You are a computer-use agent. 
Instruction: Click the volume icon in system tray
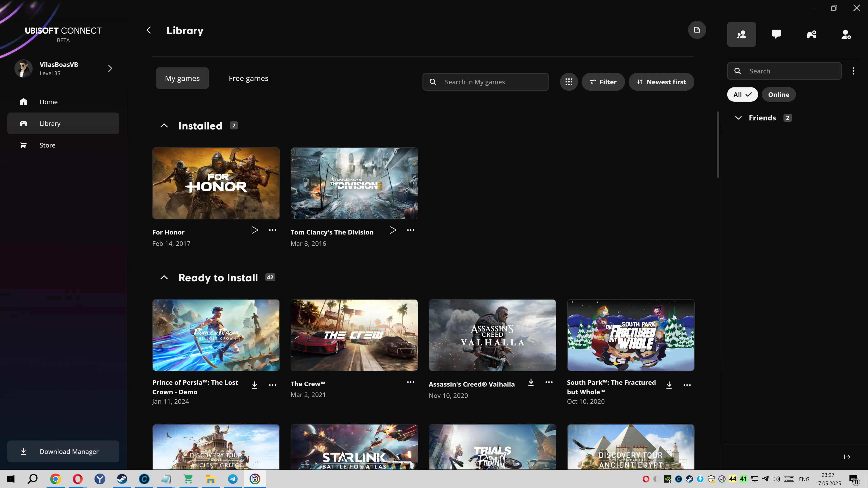coord(776,479)
